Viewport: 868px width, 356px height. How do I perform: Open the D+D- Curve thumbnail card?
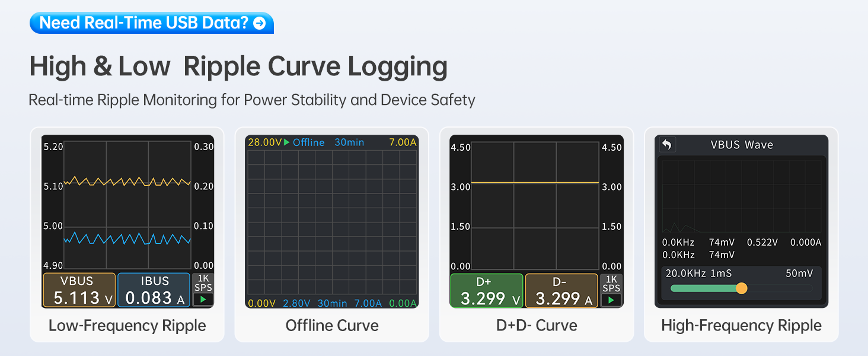click(x=537, y=234)
